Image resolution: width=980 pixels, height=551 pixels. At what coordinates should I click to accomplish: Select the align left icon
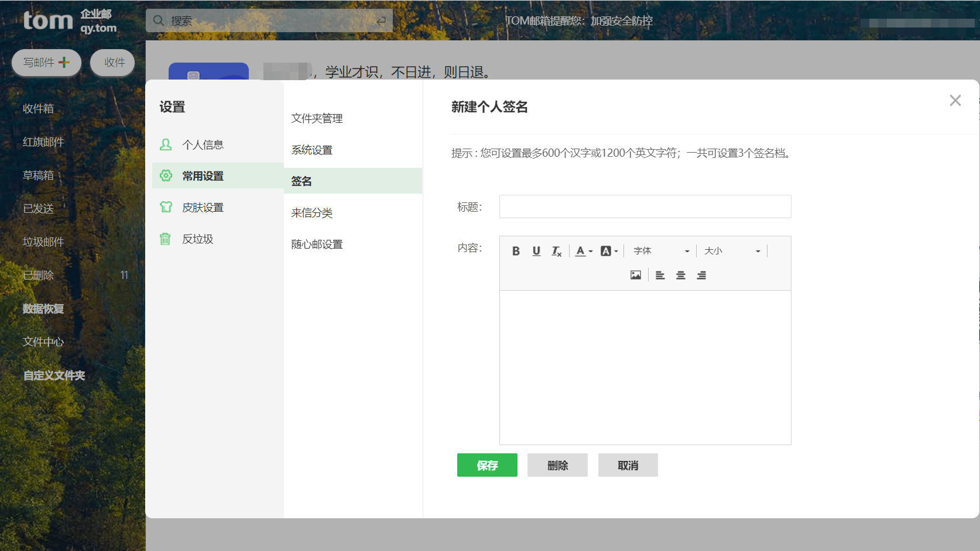(660, 274)
